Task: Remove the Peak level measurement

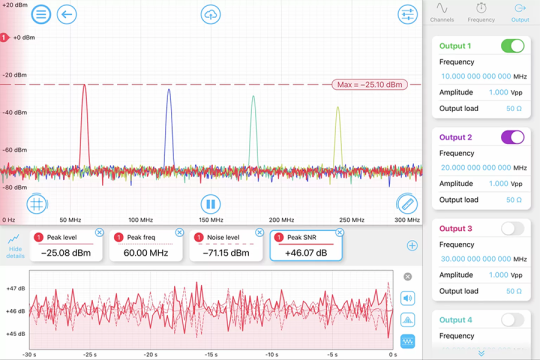Action: pyautogui.click(x=99, y=233)
